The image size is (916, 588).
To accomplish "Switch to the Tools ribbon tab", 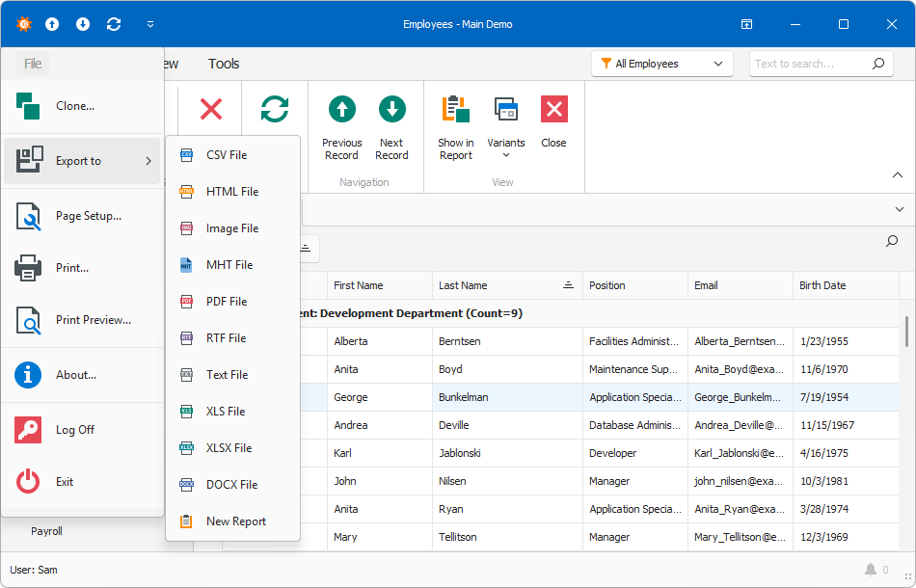I will [224, 63].
